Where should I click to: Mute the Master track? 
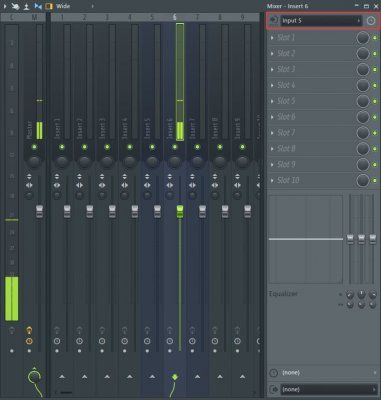[34, 147]
